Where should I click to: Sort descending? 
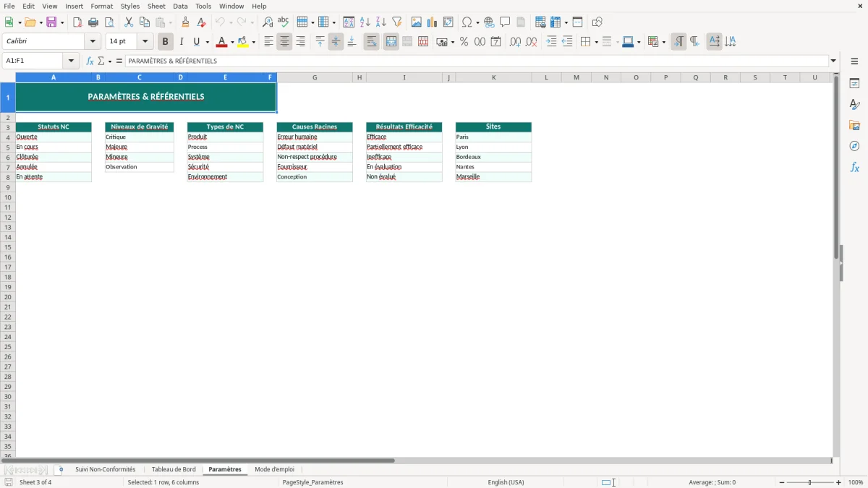coord(381,22)
